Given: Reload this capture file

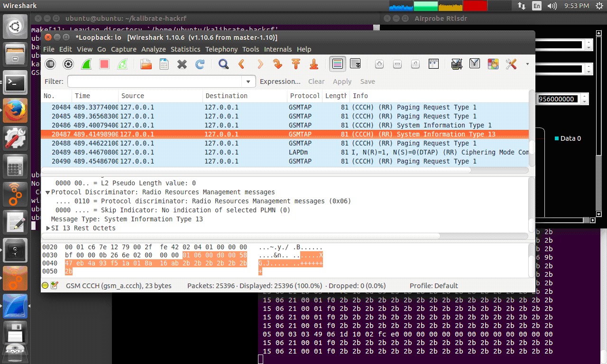Looking at the screenshot, I should tap(200, 64).
